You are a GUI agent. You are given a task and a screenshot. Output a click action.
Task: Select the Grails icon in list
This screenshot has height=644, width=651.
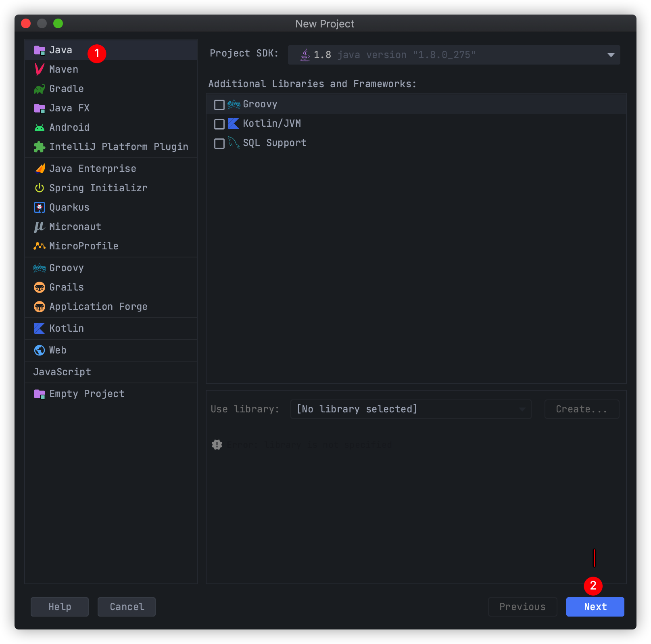click(39, 287)
